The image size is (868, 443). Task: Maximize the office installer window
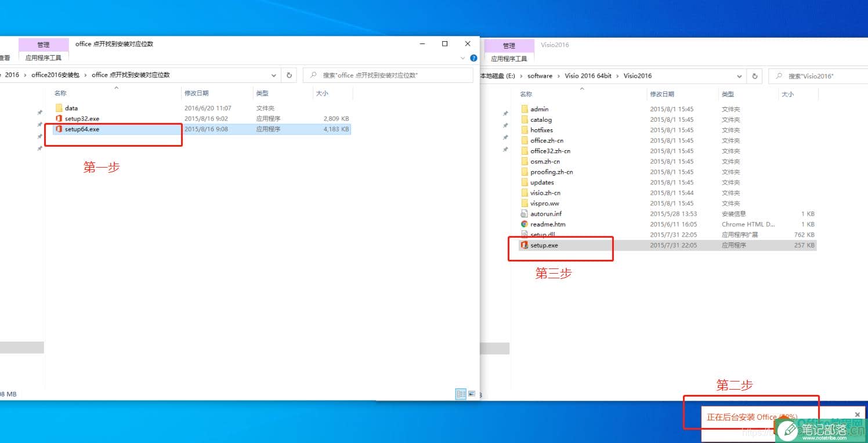coord(445,43)
